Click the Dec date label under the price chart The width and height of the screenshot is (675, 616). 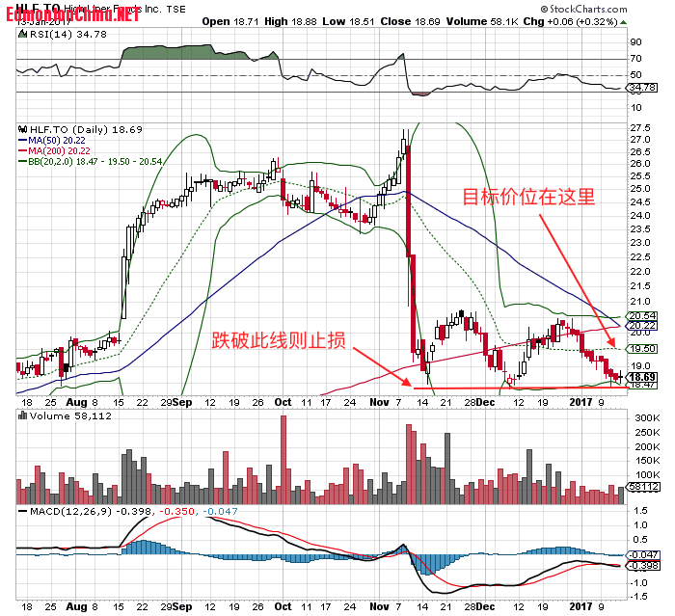pyautogui.click(x=485, y=403)
